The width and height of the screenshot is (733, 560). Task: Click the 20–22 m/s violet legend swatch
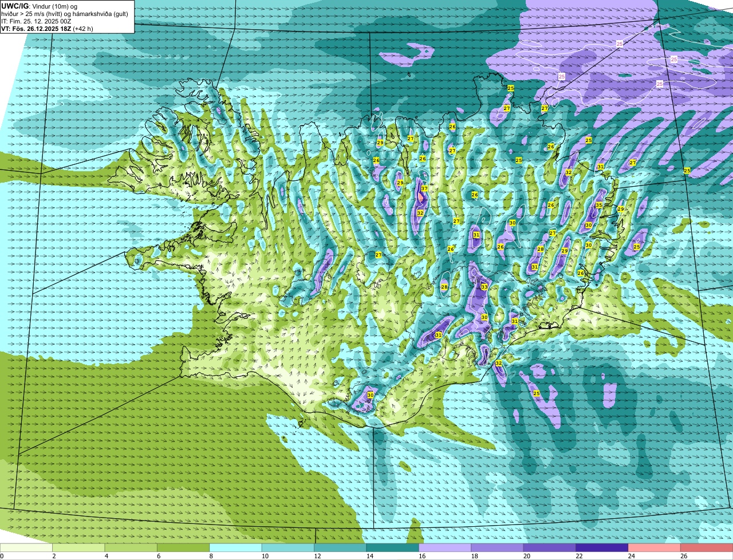[x=550, y=547]
